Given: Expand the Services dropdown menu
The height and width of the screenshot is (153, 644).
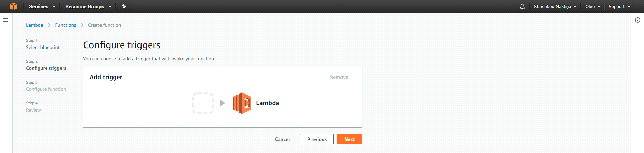Looking at the screenshot, I should (x=42, y=6).
